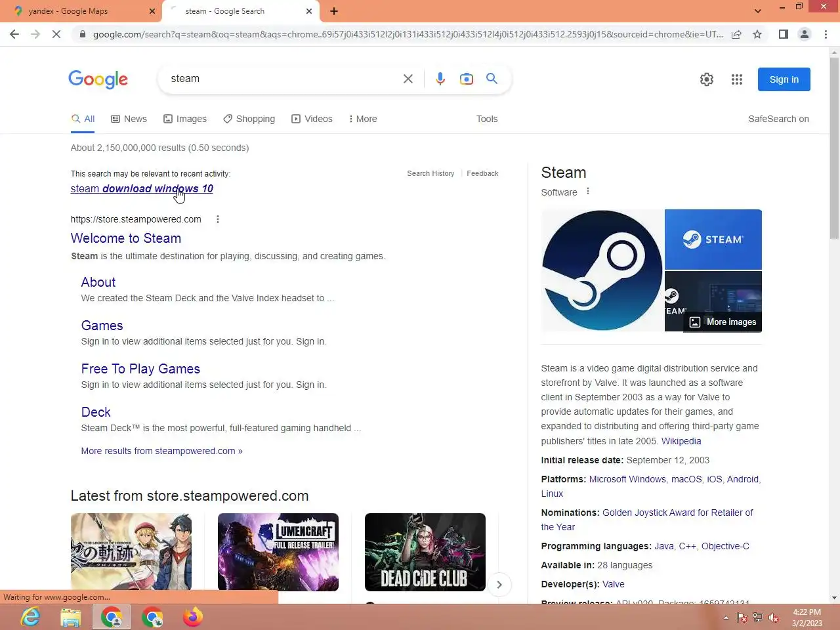The width and height of the screenshot is (840, 630).
Task: Open the network icon in system tray
Action: click(758, 618)
